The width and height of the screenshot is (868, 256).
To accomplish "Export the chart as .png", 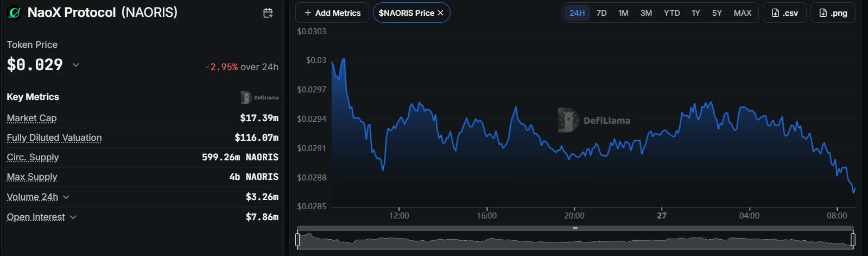I will tap(833, 13).
